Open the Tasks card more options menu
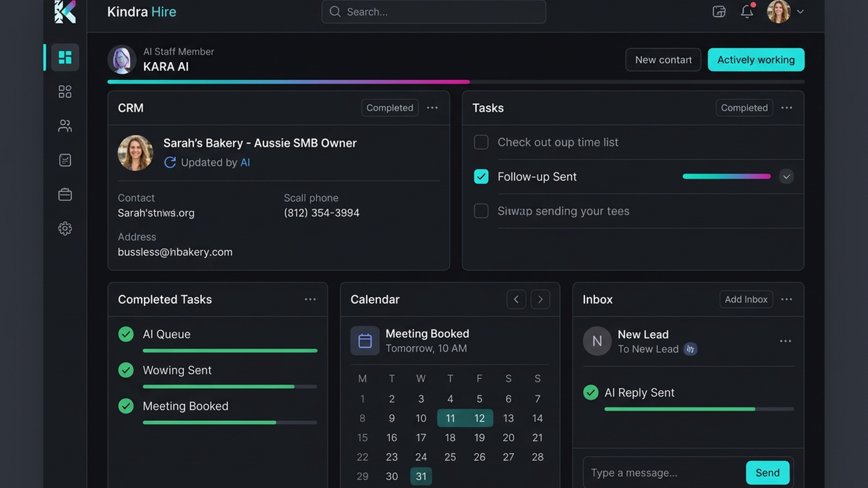868x488 pixels. (787, 108)
